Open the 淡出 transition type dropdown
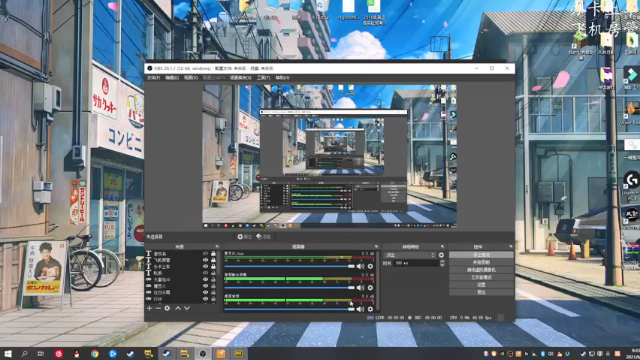The image size is (640, 360). click(410, 255)
